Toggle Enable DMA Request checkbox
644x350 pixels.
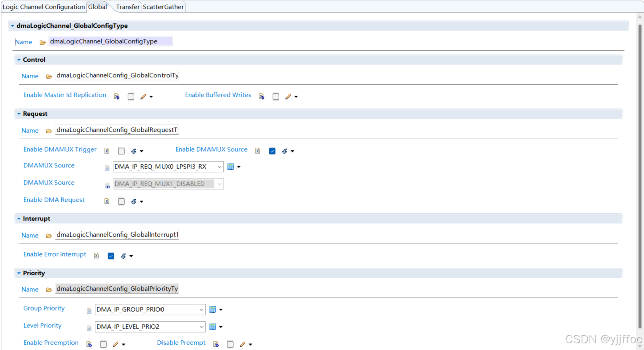tap(121, 202)
